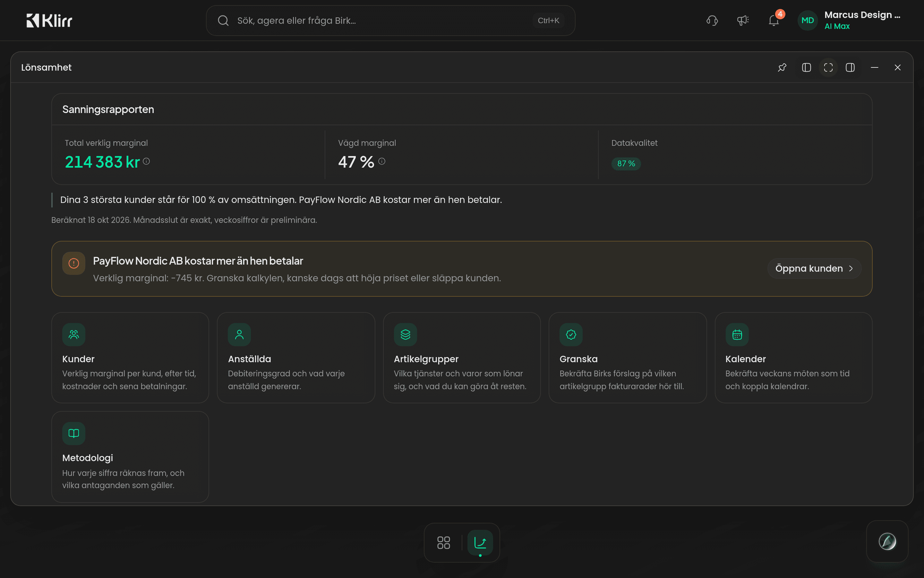Viewport: 924px width, 578px height.
Task: Open the Kunder card
Action: coord(130,358)
